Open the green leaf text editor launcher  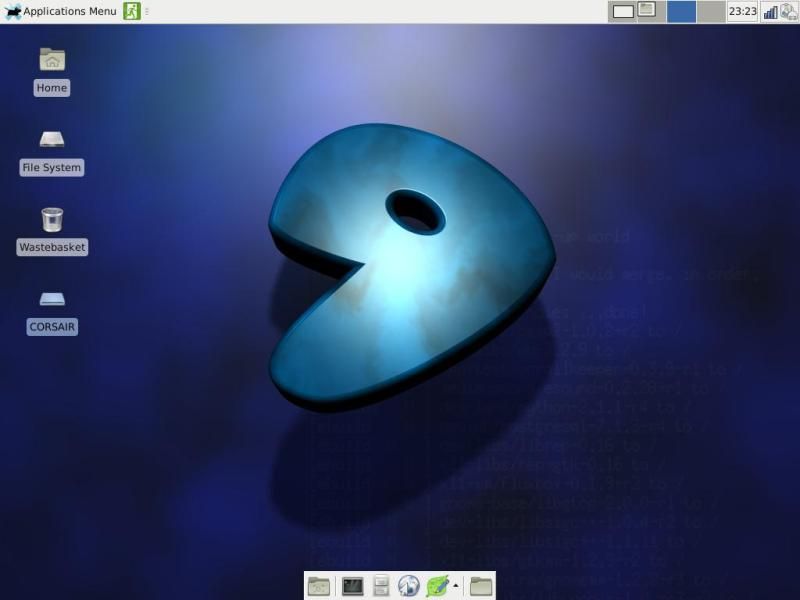pyautogui.click(x=437, y=586)
